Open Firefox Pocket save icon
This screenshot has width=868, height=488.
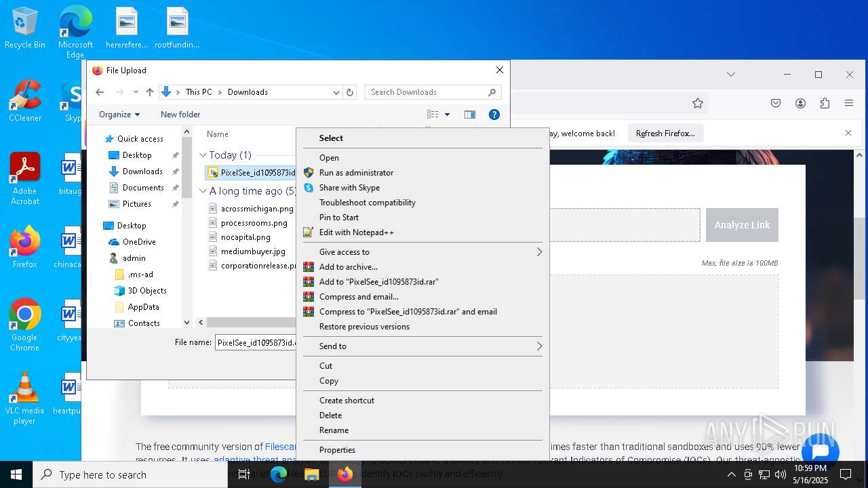[776, 103]
